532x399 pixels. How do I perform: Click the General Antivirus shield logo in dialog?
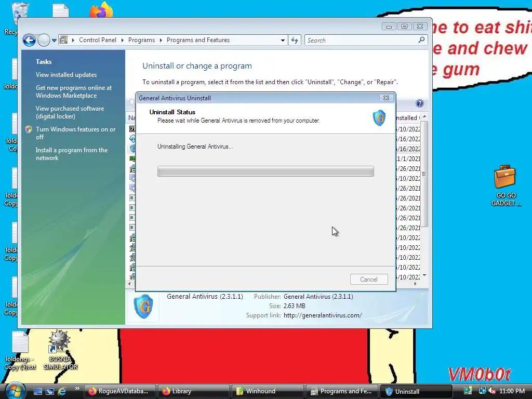click(379, 118)
